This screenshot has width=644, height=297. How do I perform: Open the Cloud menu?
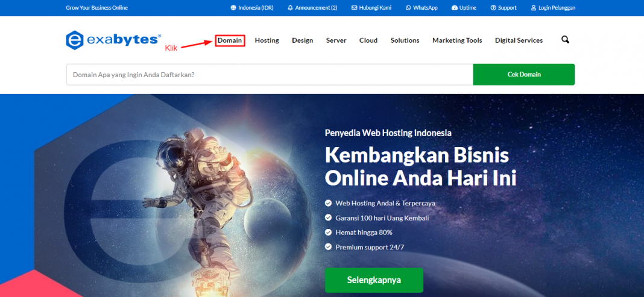click(x=368, y=40)
